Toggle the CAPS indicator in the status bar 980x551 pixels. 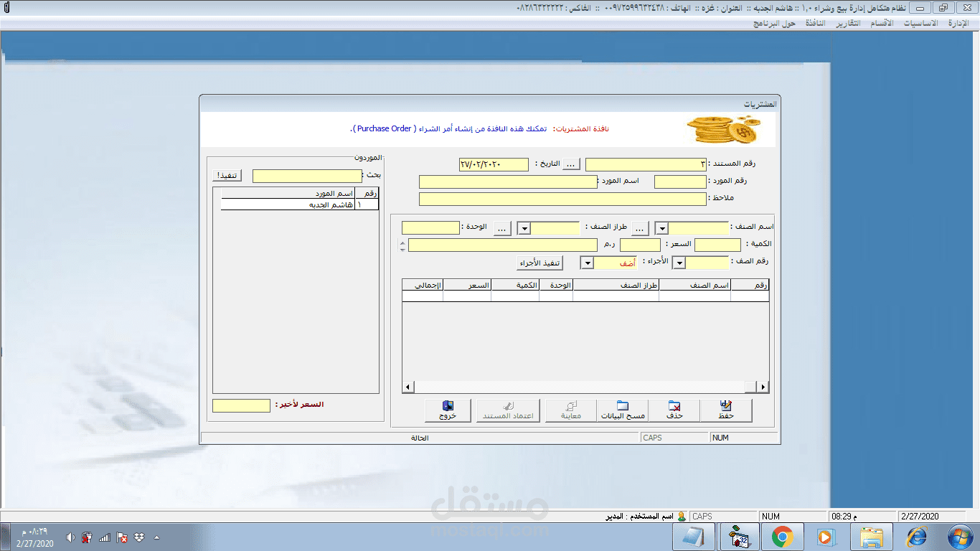coord(674,436)
